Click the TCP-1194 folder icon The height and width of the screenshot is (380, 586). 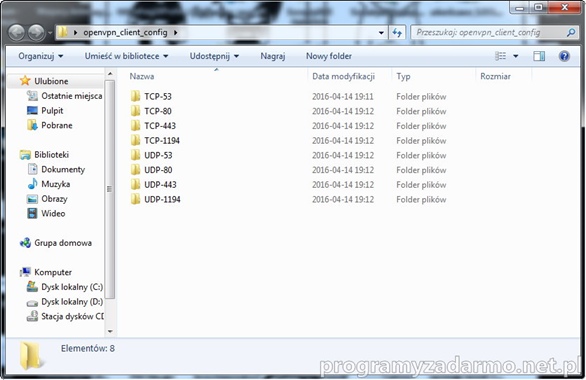pos(135,140)
